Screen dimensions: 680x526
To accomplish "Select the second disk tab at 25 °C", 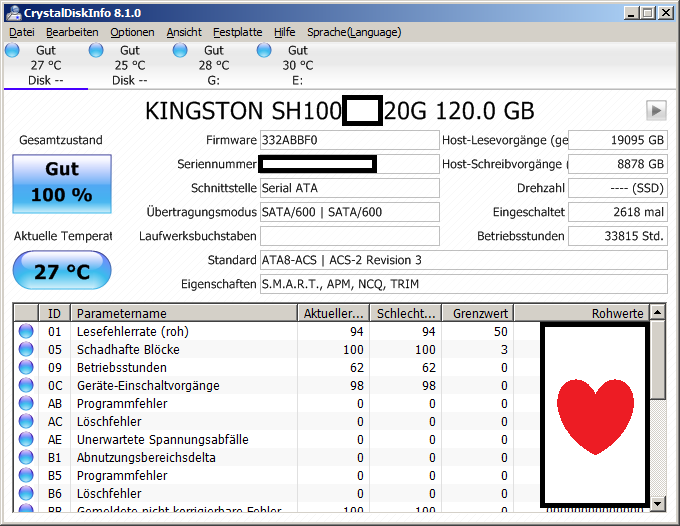I will pyautogui.click(x=130, y=65).
